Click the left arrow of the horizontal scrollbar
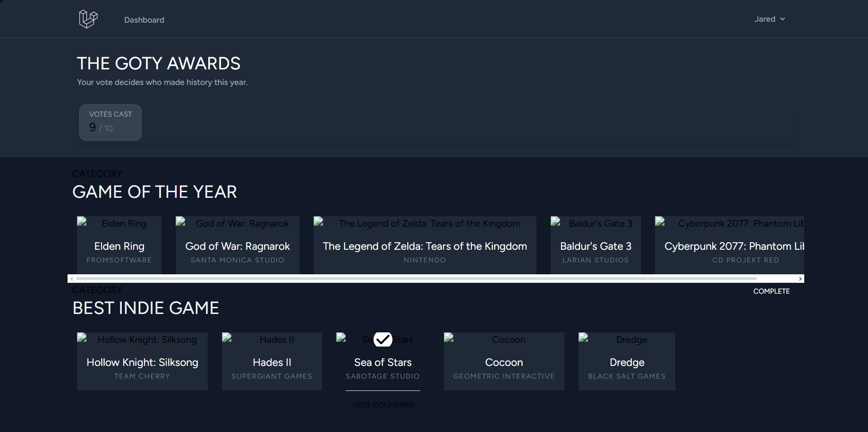The height and width of the screenshot is (432, 868). click(72, 279)
